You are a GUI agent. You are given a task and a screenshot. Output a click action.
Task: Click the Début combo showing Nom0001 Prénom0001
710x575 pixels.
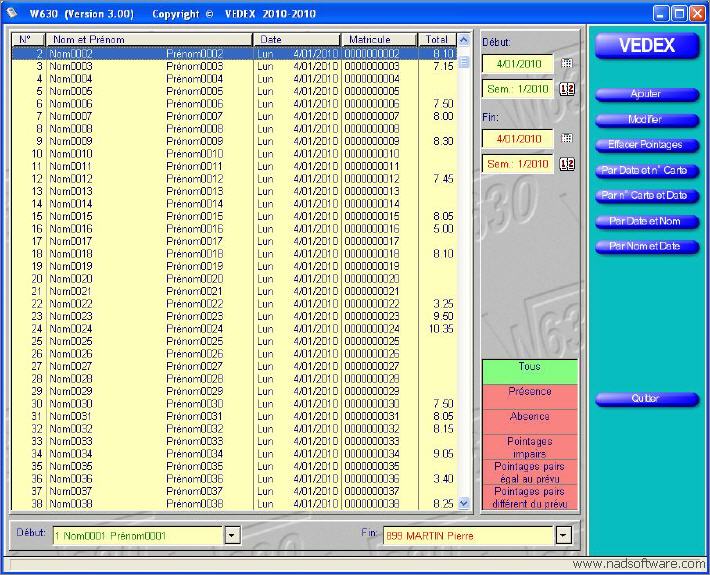(x=139, y=536)
